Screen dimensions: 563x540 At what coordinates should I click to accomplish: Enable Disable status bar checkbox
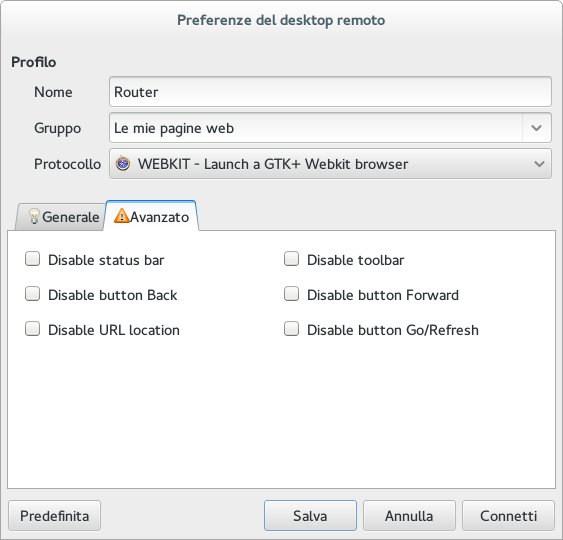pyautogui.click(x=32, y=259)
